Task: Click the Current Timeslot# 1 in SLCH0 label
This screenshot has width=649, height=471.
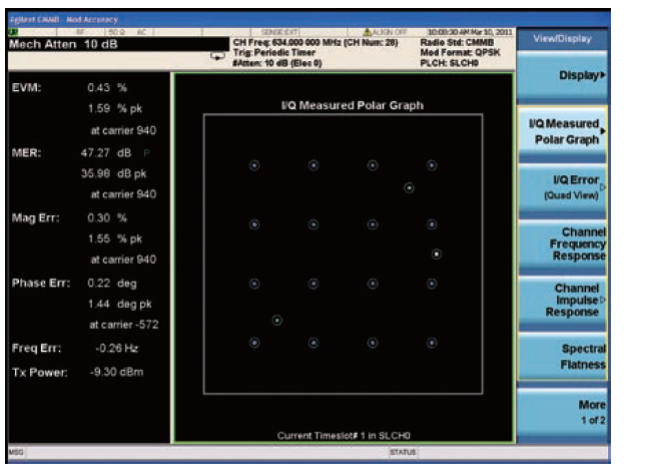Action: coord(344,435)
